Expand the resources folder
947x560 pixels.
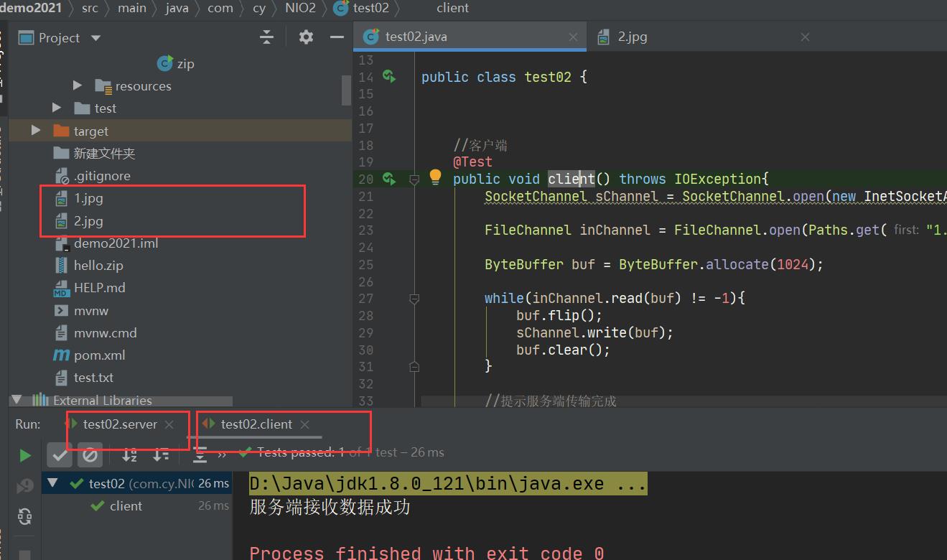(77, 85)
